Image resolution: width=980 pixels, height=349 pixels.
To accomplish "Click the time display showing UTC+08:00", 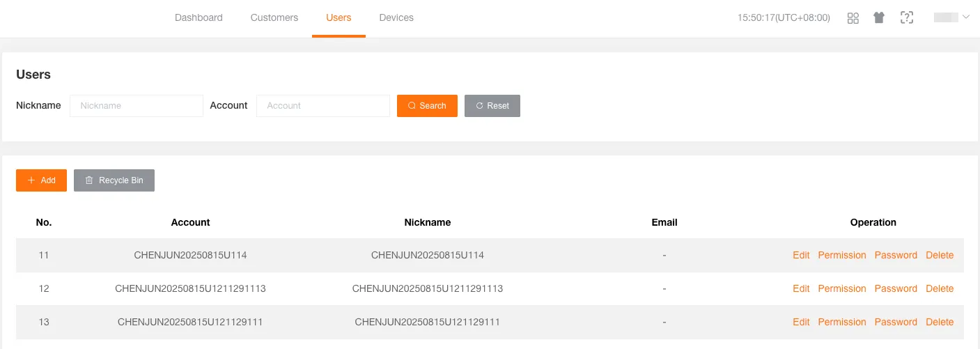I will point(784,18).
